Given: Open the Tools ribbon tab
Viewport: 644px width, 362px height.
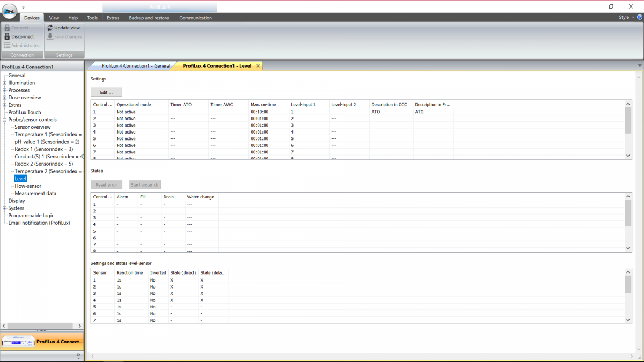Looking at the screenshot, I should point(92,18).
